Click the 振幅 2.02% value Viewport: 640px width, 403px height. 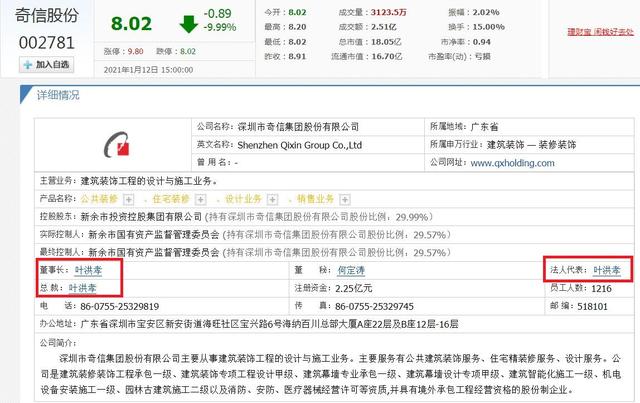(x=486, y=12)
